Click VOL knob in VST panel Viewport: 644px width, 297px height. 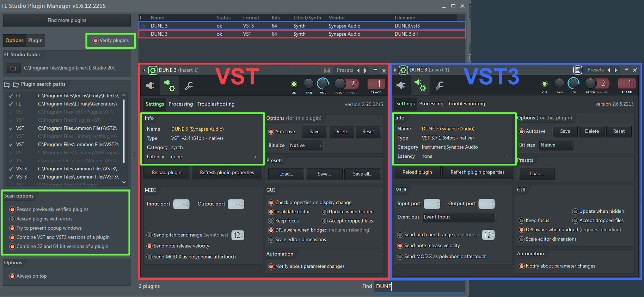coord(323,84)
